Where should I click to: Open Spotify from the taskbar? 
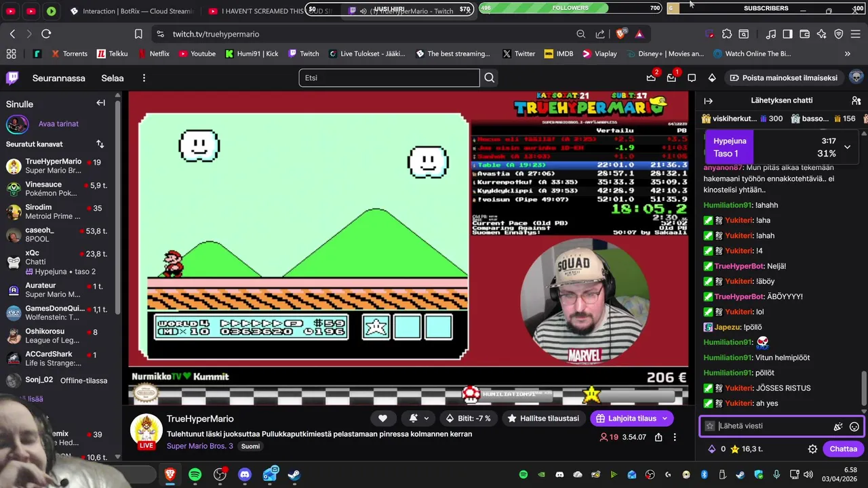(x=195, y=474)
